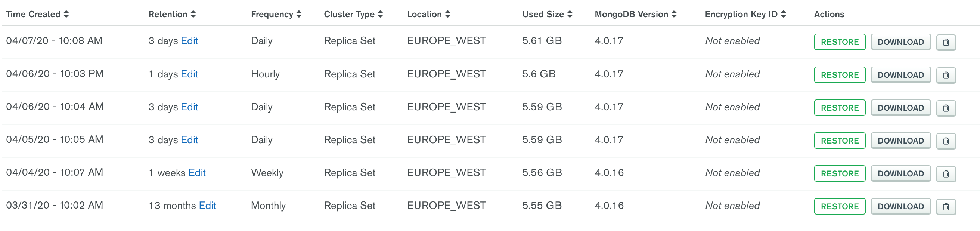980x231 pixels.
Task: Sort snapshots by Cluster Type
Action: point(353,14)
